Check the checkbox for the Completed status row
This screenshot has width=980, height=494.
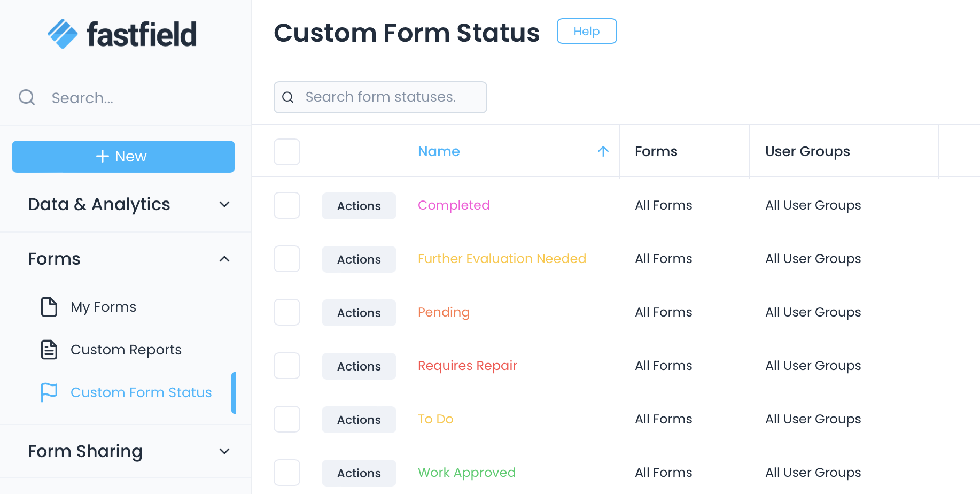coord(287,205)
